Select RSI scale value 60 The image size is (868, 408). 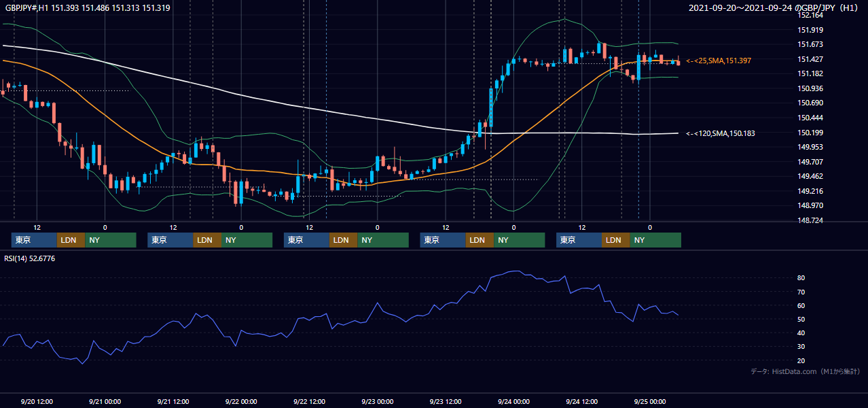pos(801,305)
